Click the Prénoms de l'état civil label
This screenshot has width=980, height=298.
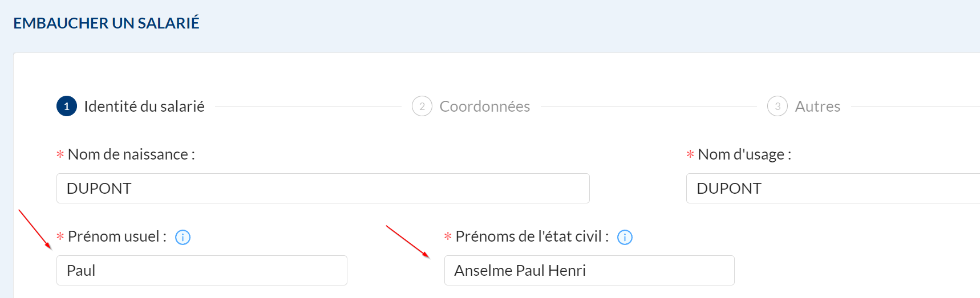click(532, 236)
